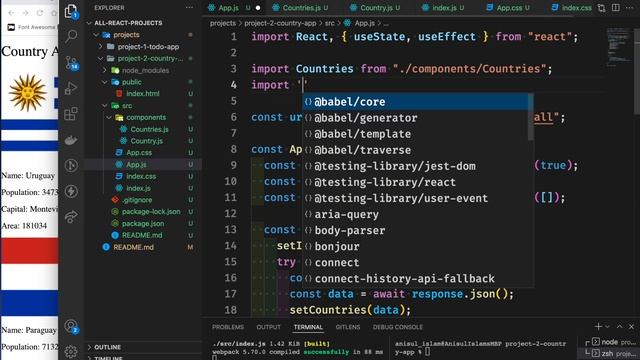Switch to the App.js editor tab

(229, 8)
